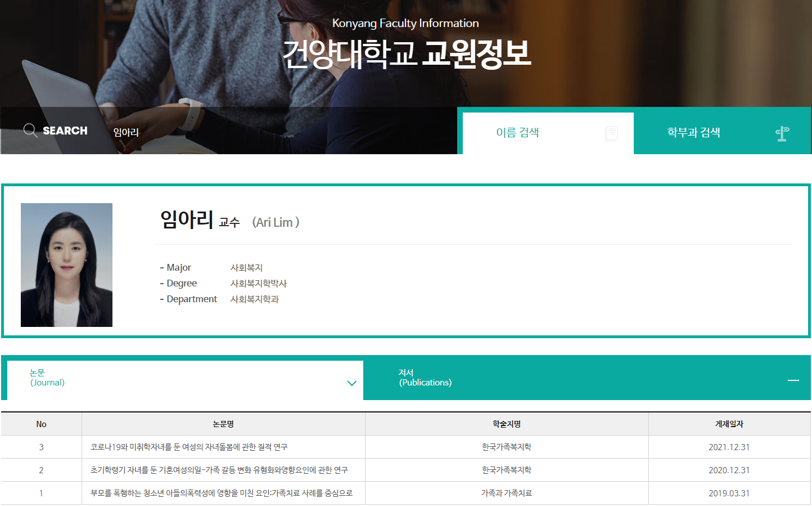The height and width of the screenshot is (507, 812).
Task: Click the Department value 사회복지학과
Action: (x=255, y=299)
